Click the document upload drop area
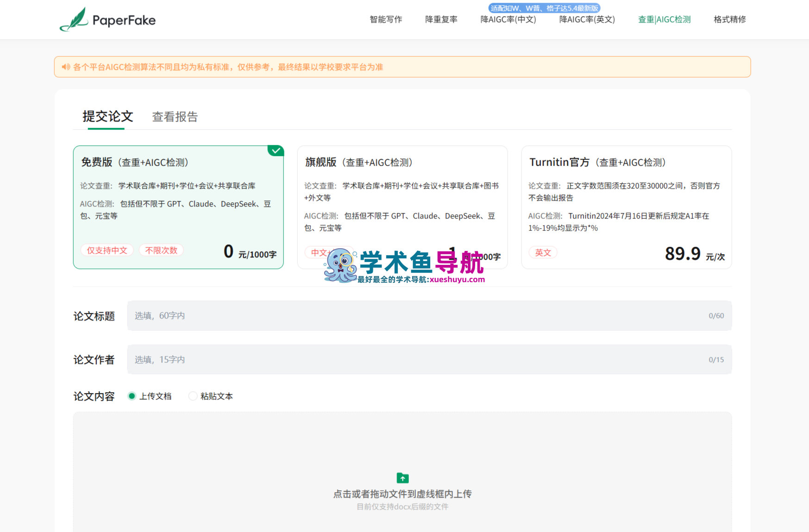The width and height of the screenshot is (809, 532). [402, 472]
